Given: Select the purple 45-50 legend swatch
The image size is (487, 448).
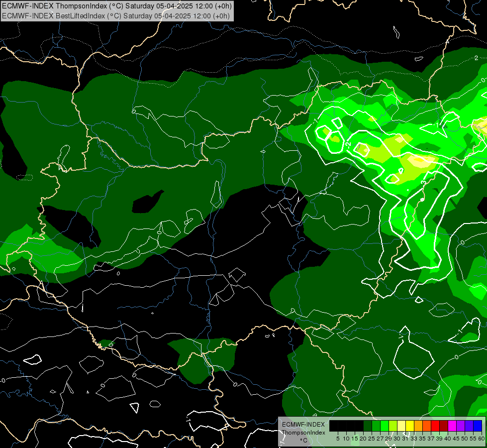Looking at the screenshot, I should click(x=461, y=426).
